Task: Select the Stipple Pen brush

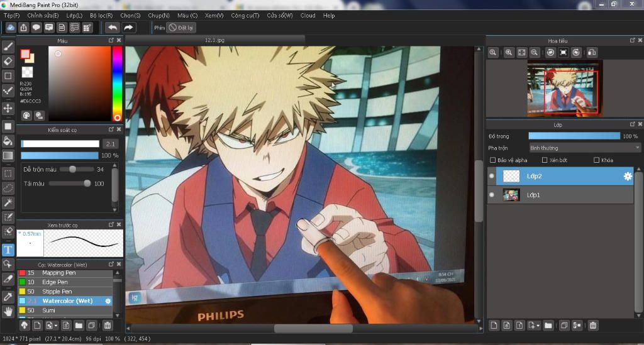Action: point(65,292)
